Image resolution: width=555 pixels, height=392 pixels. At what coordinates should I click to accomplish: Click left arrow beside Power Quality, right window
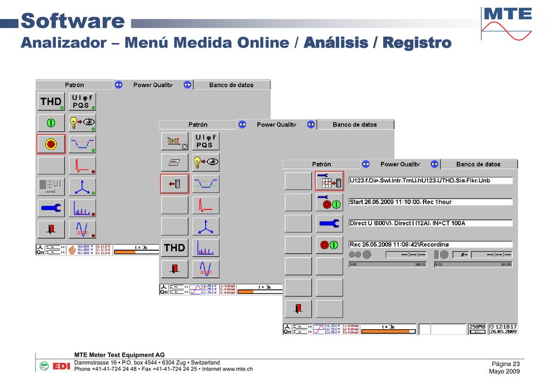point(366,164)
